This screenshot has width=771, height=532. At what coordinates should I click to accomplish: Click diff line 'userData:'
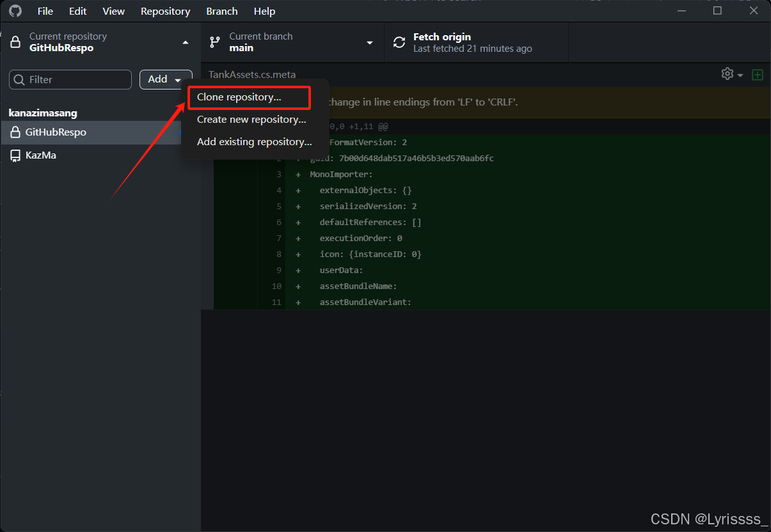pos(341,270)
